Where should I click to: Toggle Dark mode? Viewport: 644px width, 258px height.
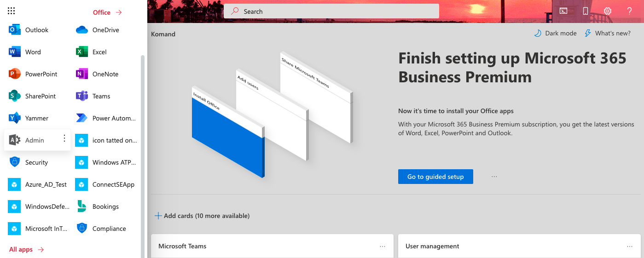tap(555, 33)
